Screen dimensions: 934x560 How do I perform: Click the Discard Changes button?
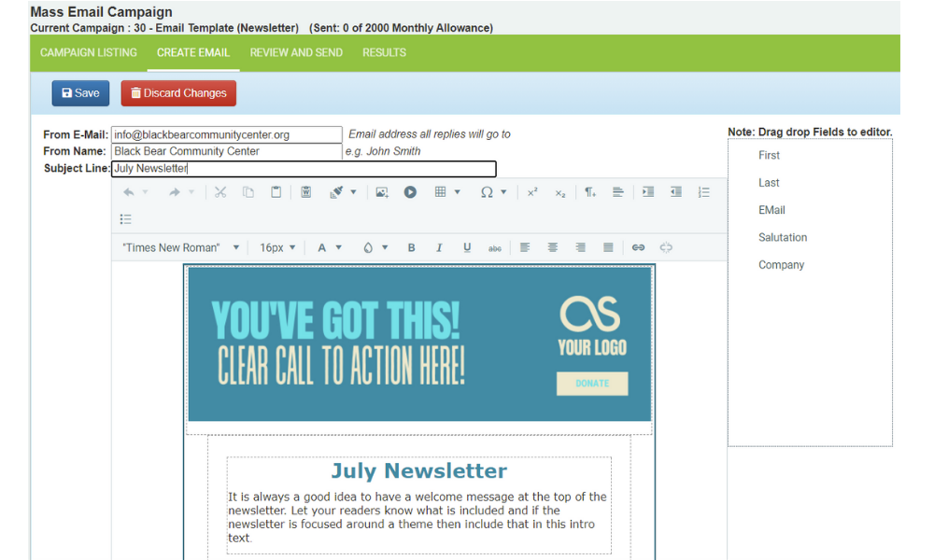178,93
